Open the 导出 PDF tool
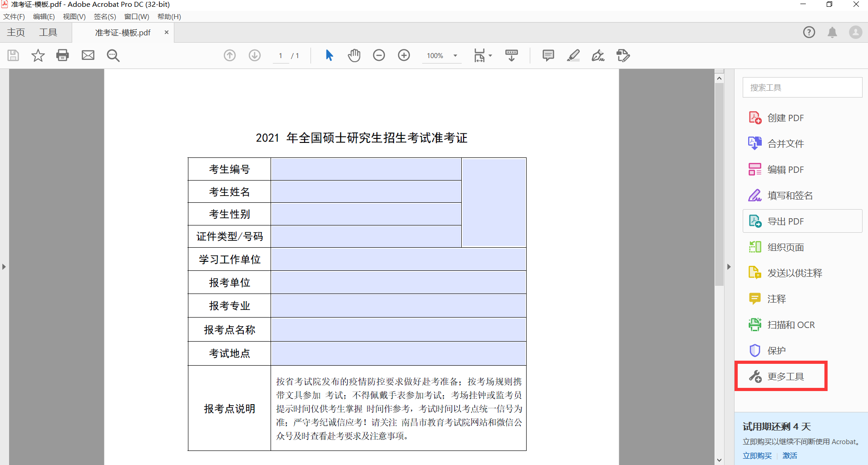 coord(802,221)
